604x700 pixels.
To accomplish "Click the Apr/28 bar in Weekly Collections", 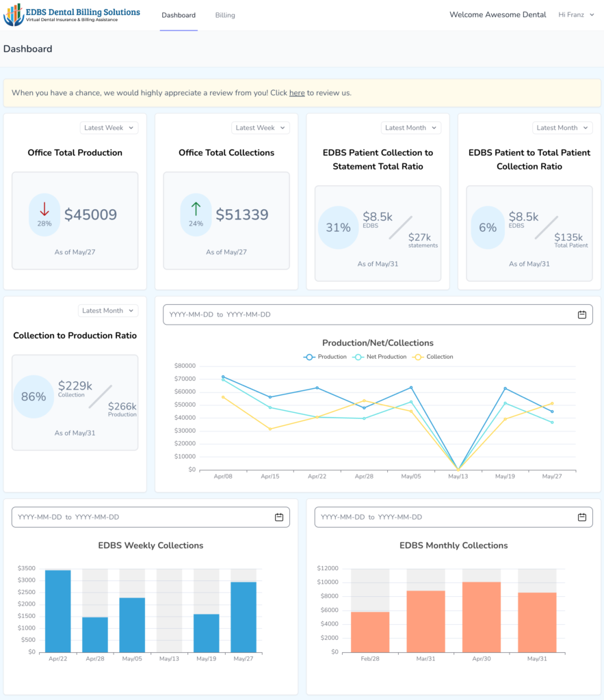I will point(95,635).
